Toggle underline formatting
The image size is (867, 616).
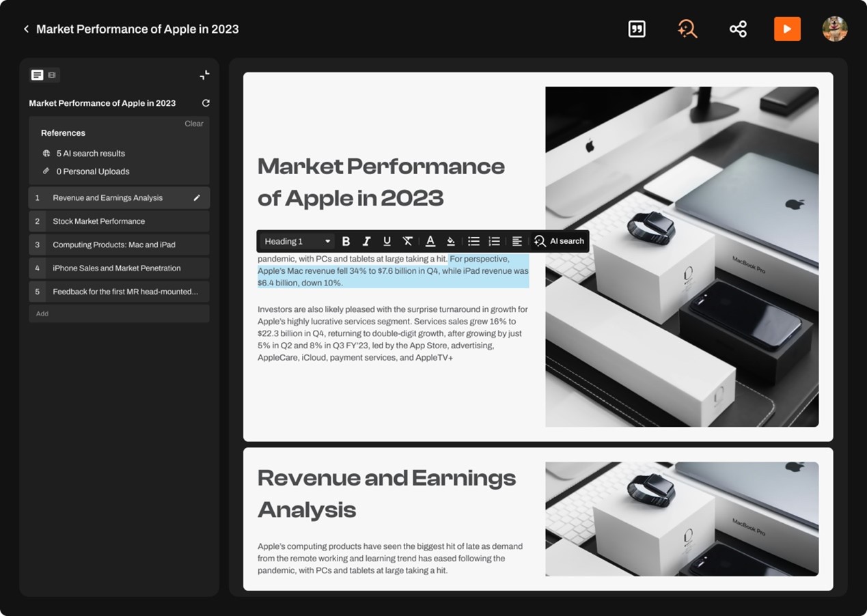[387, 241]
